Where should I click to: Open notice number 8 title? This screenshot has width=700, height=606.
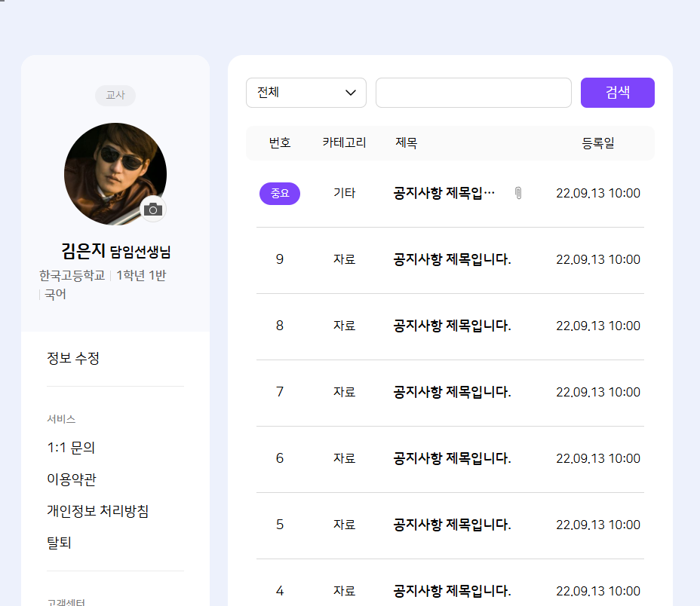[452, 326]
